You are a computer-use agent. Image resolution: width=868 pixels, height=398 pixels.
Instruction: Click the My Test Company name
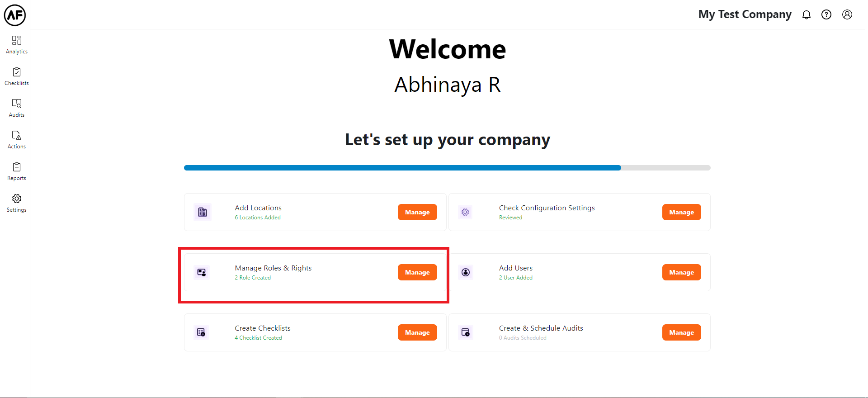[745, 14]
